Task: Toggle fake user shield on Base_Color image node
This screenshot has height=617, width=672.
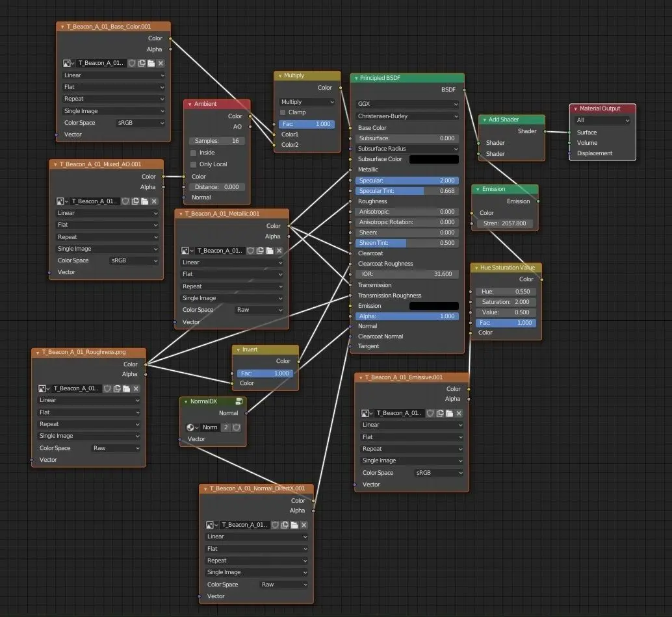Action: click(132, 63)
